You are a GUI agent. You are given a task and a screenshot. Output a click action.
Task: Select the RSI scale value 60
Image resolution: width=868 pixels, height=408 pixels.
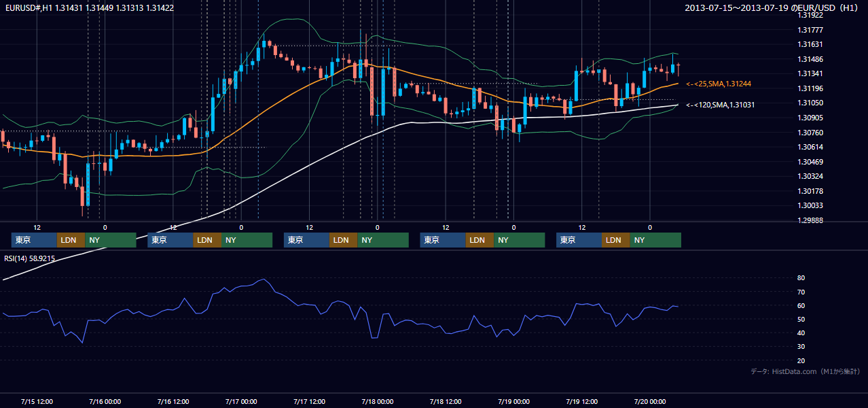pyautogui.click(x=801, y=305)
